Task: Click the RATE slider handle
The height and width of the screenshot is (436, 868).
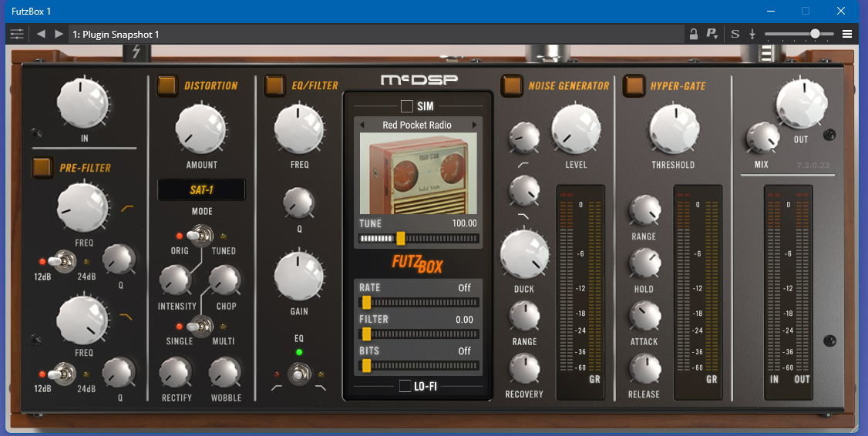Action: click(366, 303)
